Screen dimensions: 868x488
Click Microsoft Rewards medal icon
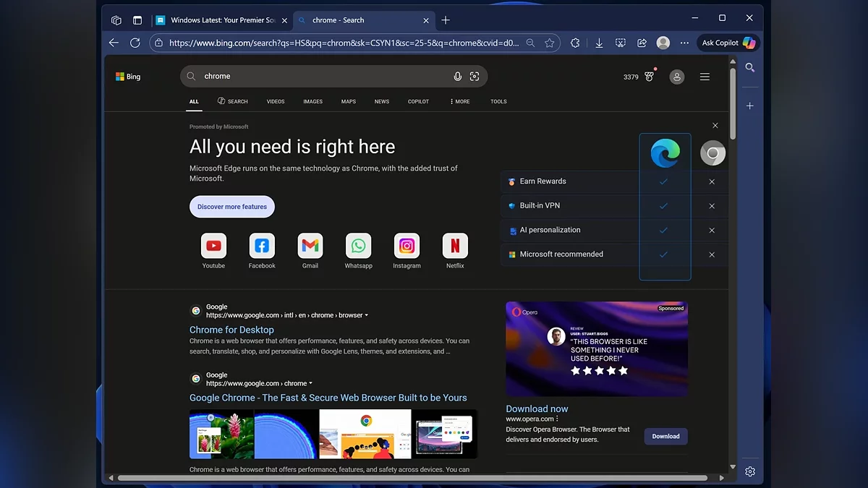[649, 77]
